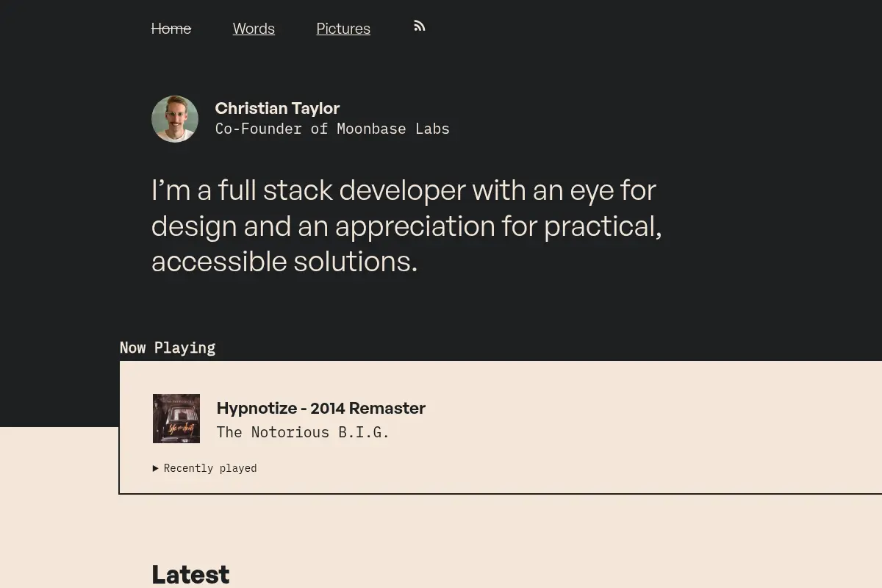The width and height of the screenshot is (882, 588).
Task: Click 'accessible solutions' in the intro text
Action: (x=284, y=262)
